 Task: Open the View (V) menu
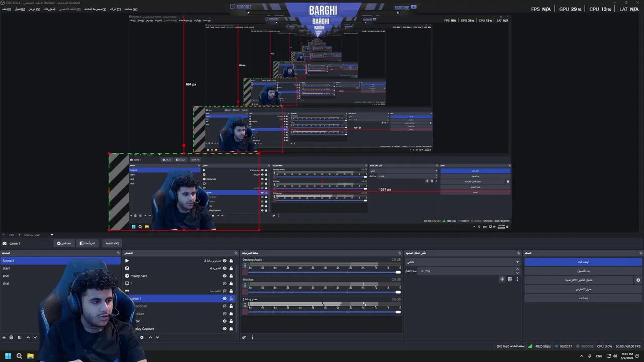tap(34, 9)
